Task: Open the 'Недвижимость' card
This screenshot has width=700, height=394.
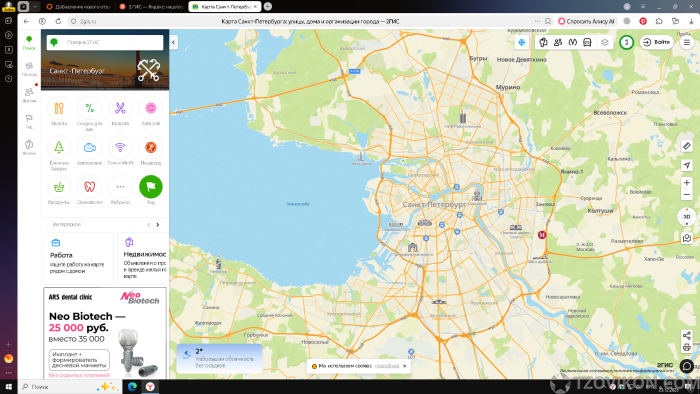Action: pyautogui.click(x=143, y=258)
